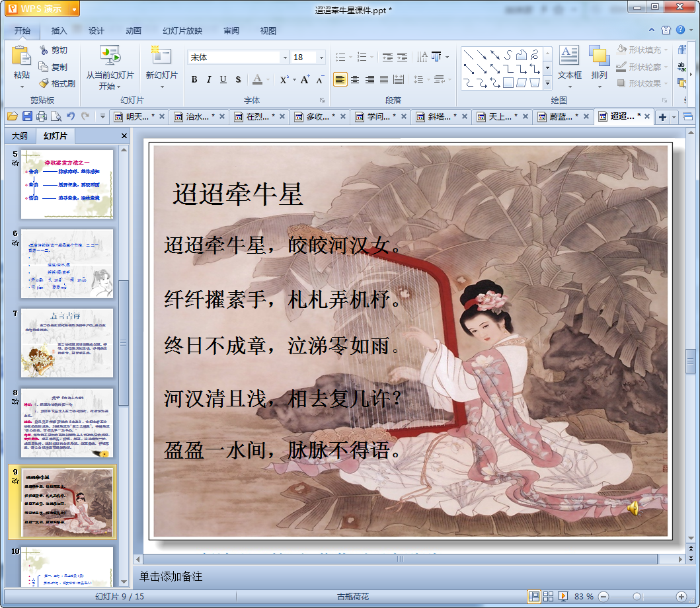Click the zoom out minus icon

(603, 596)
